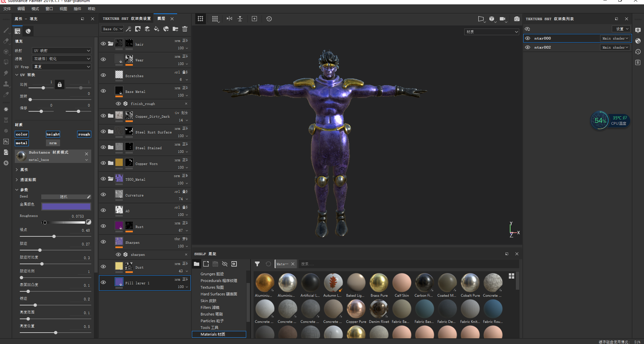Open the 金属颜色 purple color swatch
The image size is (644, 344).
66,206
